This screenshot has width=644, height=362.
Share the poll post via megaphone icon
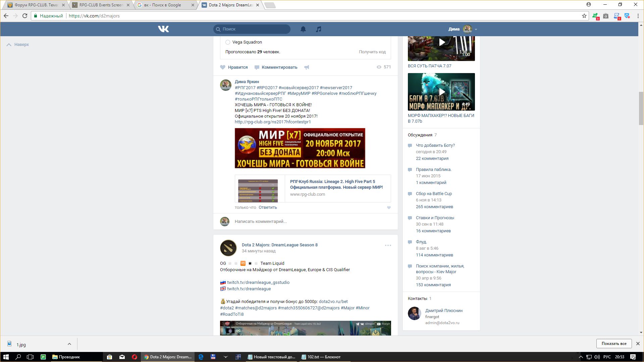click(x=307, y=67)
